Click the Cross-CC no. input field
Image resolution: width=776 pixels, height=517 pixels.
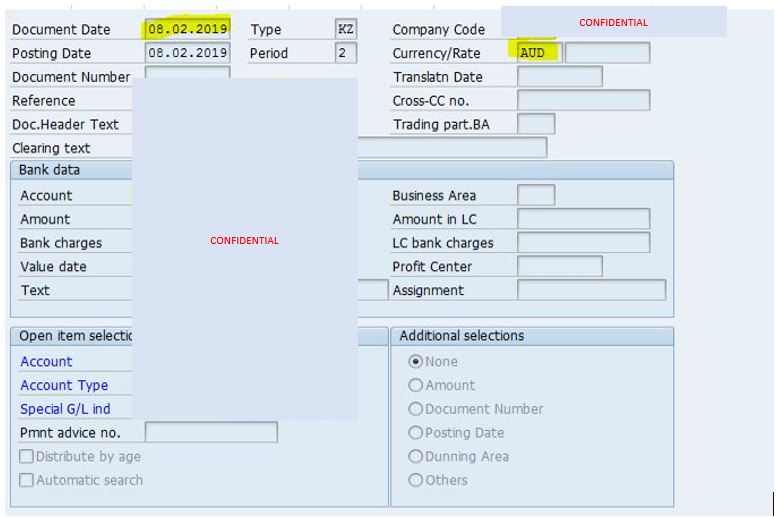(x=583, y=101)
